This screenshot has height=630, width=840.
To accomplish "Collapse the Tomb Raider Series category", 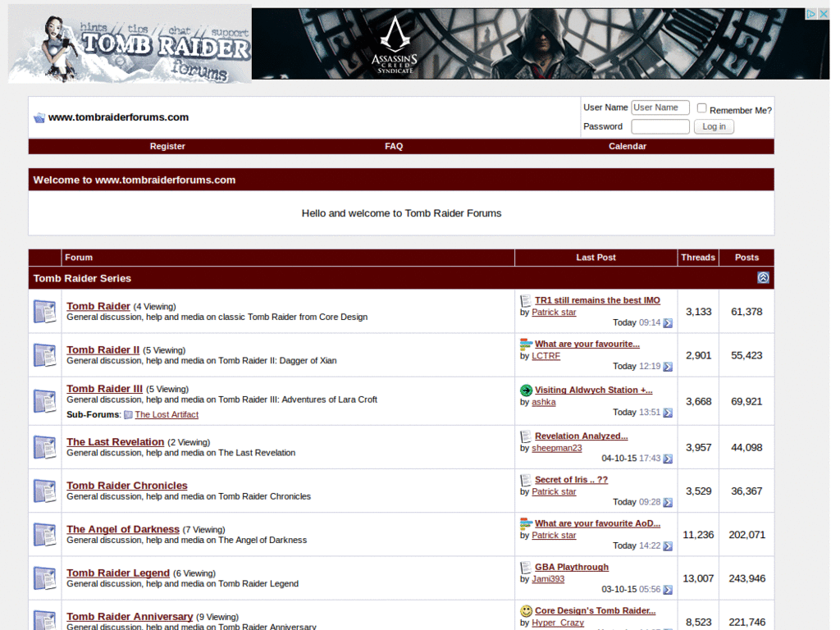I will (763, 278).
